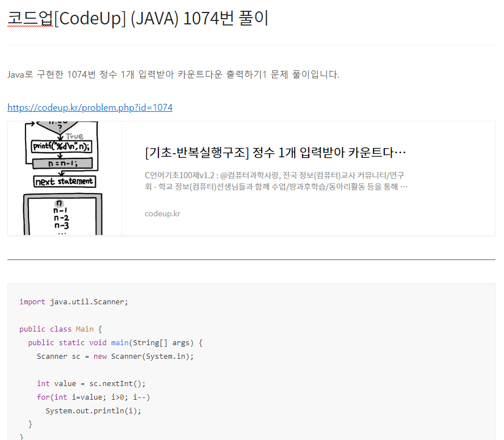Click the for(int i=value; i>0; i--) line
The width and height of the screenshot is (504, 440).
point(93,397)
